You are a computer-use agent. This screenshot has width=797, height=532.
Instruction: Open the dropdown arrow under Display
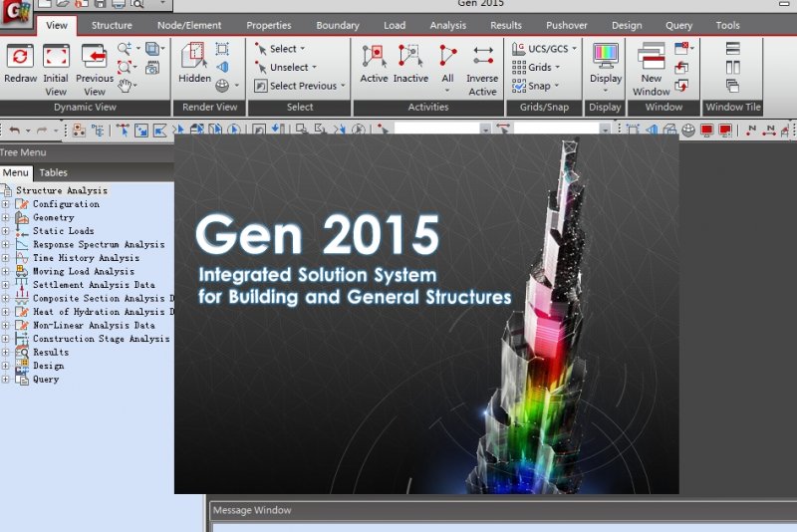pos(606,91)
